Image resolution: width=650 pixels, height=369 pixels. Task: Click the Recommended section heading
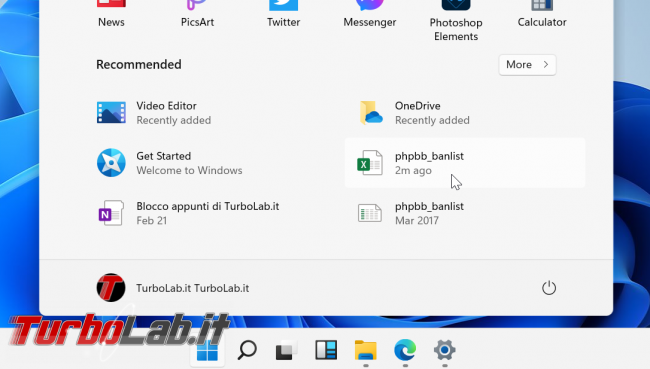[139, 64]
